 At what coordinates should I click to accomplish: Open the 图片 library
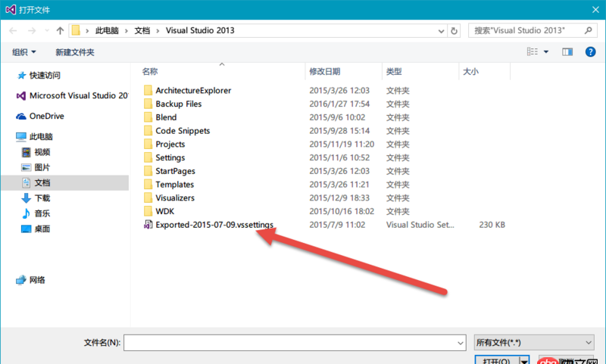pos(36,167)
